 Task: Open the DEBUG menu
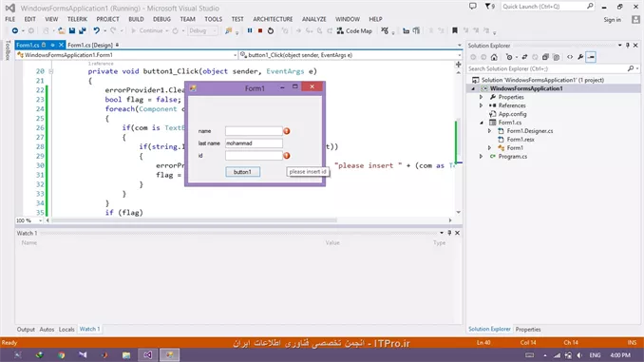click(161, 19)
